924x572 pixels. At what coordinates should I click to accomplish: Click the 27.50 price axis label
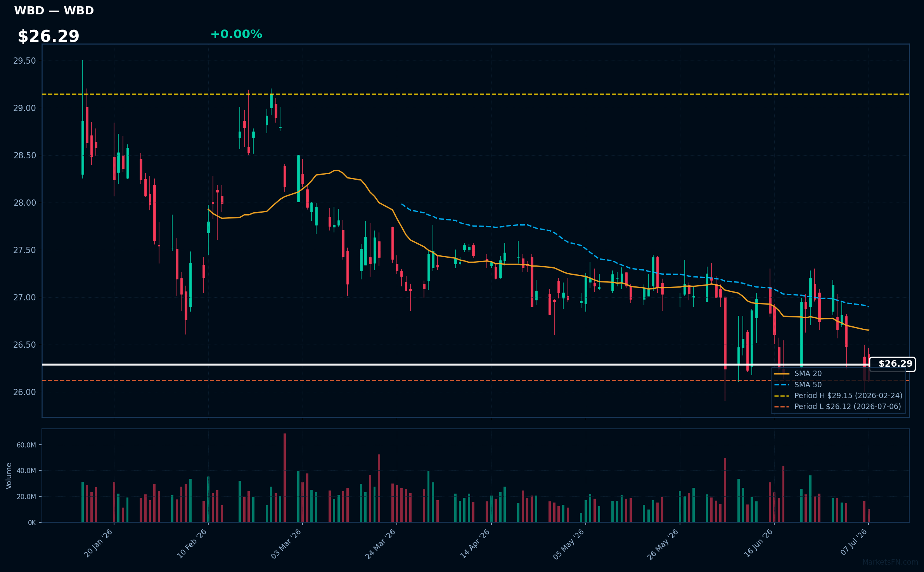coord(24,250)
